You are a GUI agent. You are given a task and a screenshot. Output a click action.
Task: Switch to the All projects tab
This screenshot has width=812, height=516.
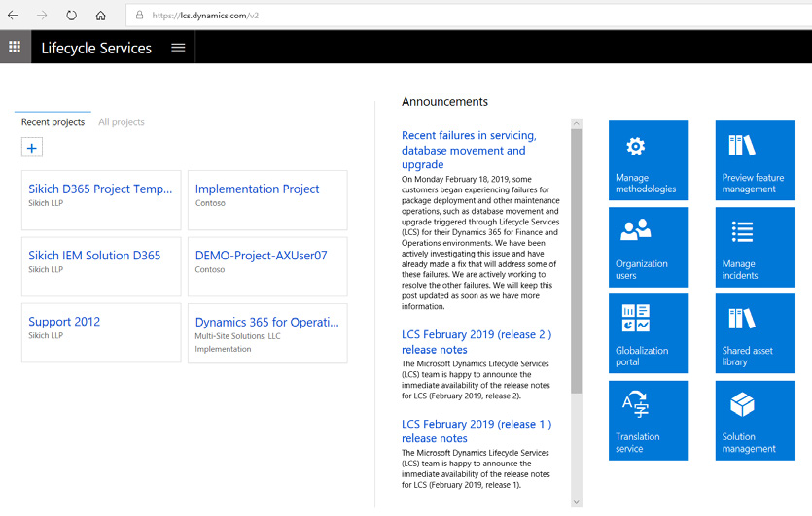pyautogui.click(x=122, y=122)
